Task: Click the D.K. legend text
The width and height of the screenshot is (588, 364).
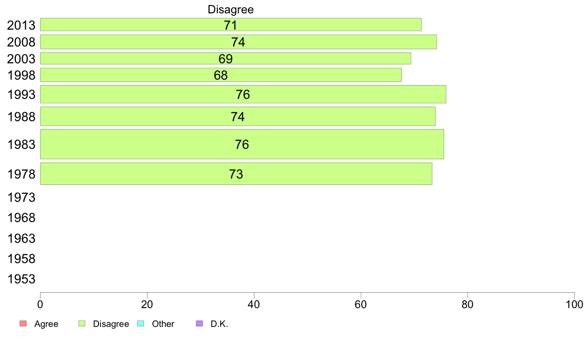Action: tap(219, 324)
